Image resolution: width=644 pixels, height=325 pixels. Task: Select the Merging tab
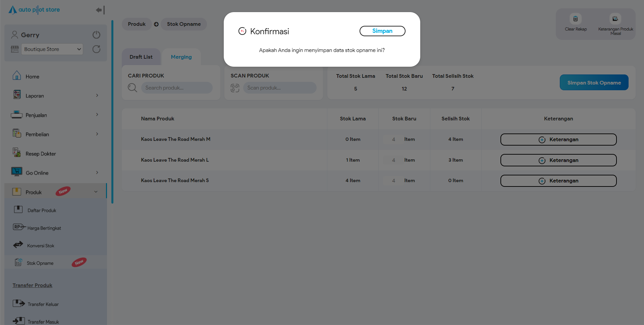click(181, 57)
